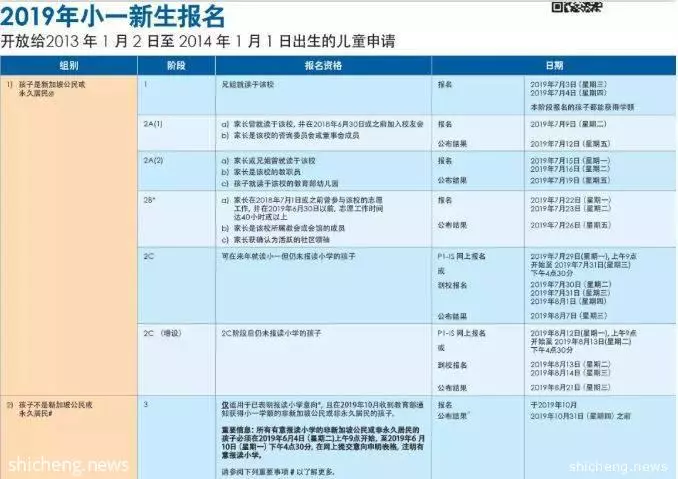Viewport: 678px width, 479px height.
Task: Select the text 可在来年就读小一但仍未报读小学的孩子
Action: coord(288,256)
